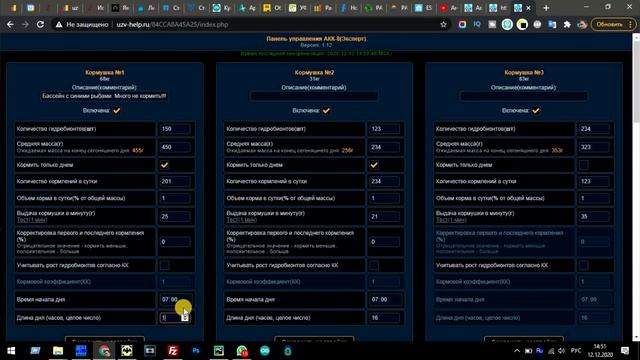The width and height of the screenshot is (640, 360).
Task: Toggle Включена checkbox for Кормушка №2
Action: pos(326,111)
